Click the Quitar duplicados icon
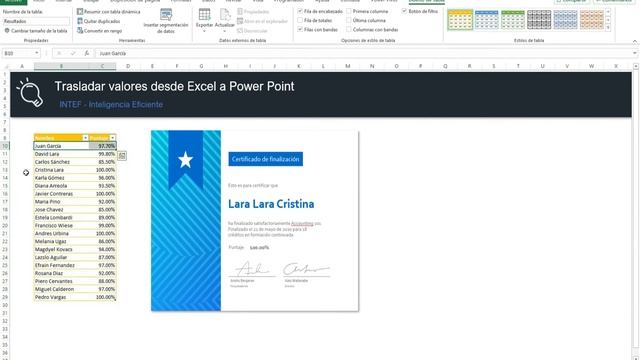 (80, 21)
